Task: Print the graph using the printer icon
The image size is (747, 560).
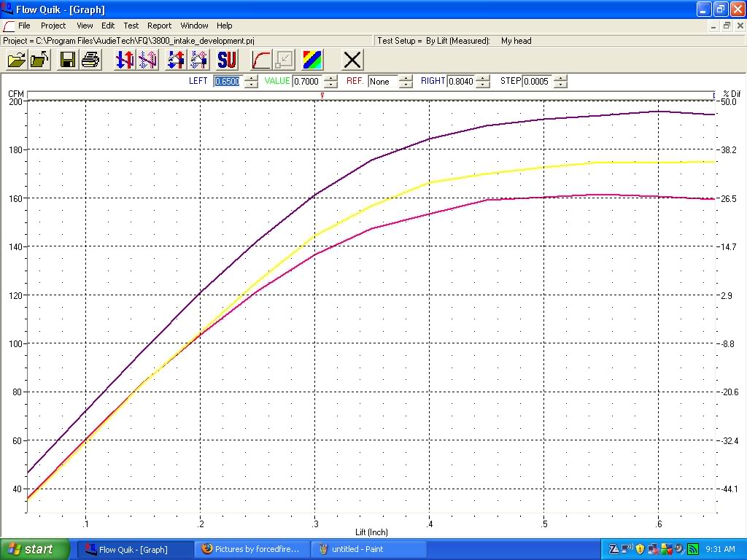Action: 90,60
